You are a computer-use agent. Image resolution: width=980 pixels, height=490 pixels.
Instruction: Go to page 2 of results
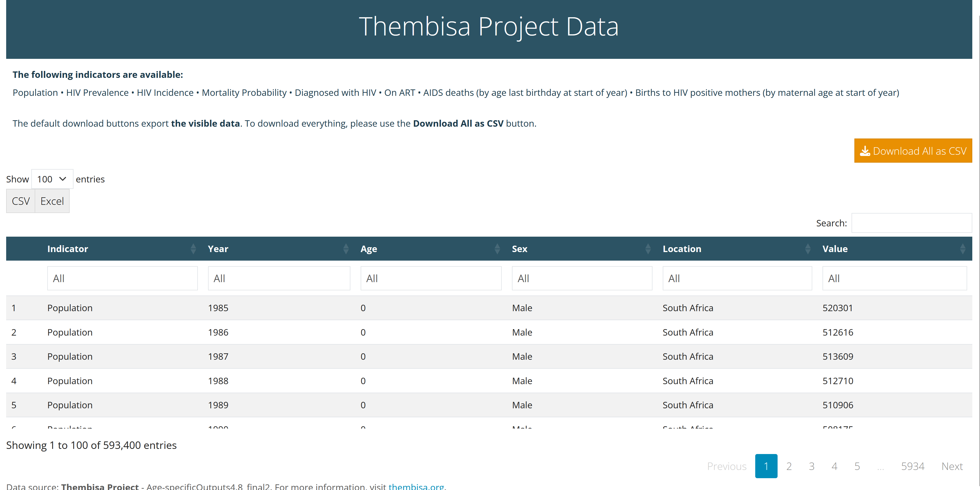(x=789, y=466)
